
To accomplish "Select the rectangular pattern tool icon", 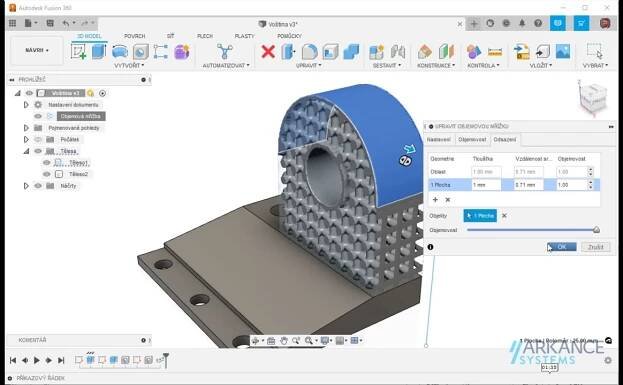I will pos(161,52).
